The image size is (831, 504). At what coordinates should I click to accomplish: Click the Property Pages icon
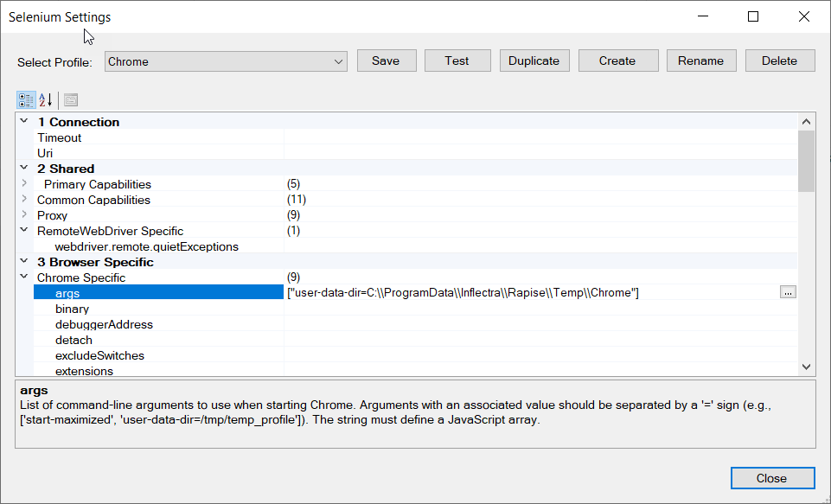click(x=71, y=99)
